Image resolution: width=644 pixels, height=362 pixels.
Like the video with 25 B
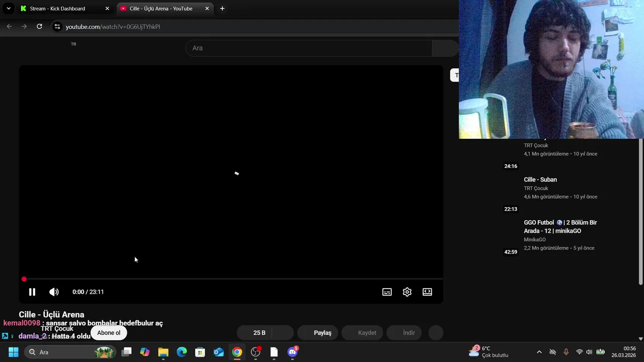[255, 333]
